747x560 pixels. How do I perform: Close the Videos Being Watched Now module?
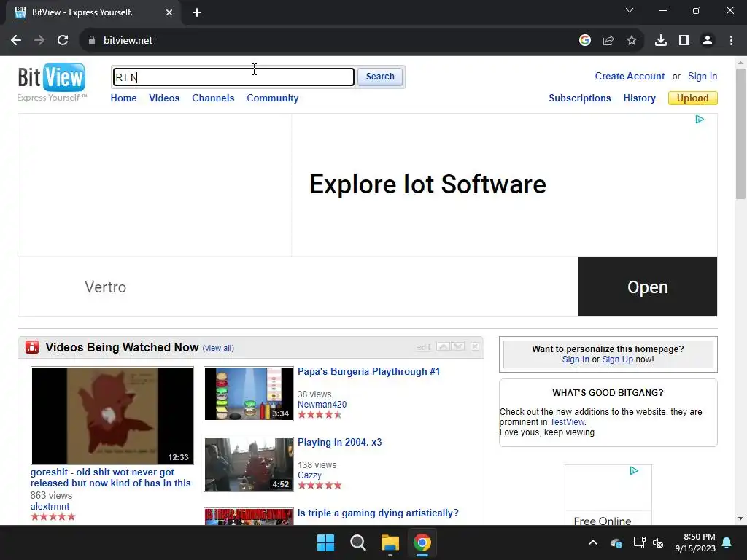(x=475, y=346)
